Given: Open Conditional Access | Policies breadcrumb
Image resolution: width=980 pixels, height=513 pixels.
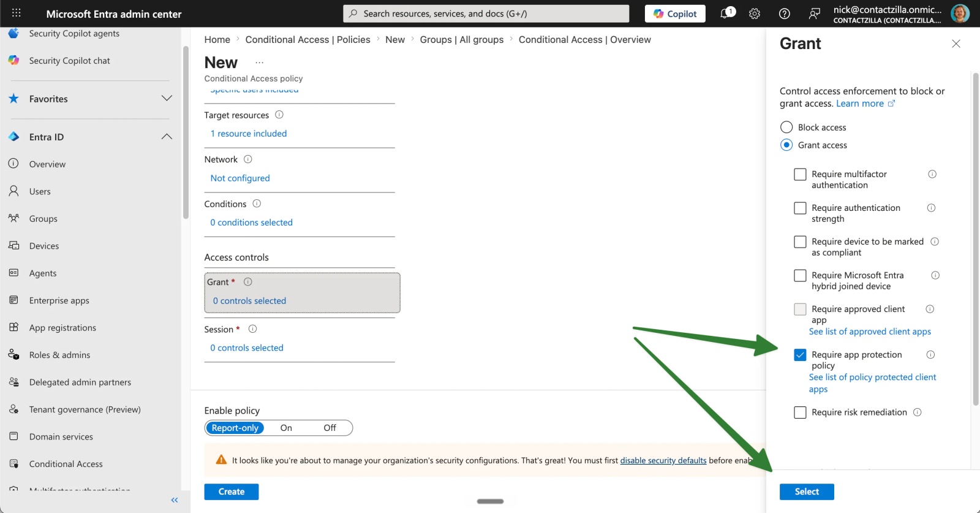Looking at the screenshot, I should [x=307, y=39].
